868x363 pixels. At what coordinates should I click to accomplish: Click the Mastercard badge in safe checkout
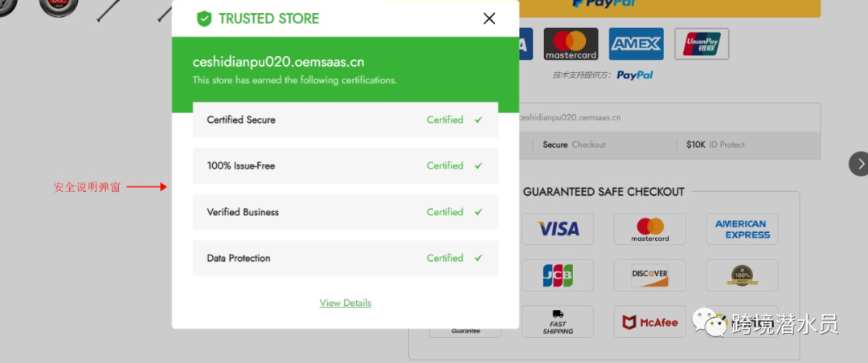pos(650,229)
